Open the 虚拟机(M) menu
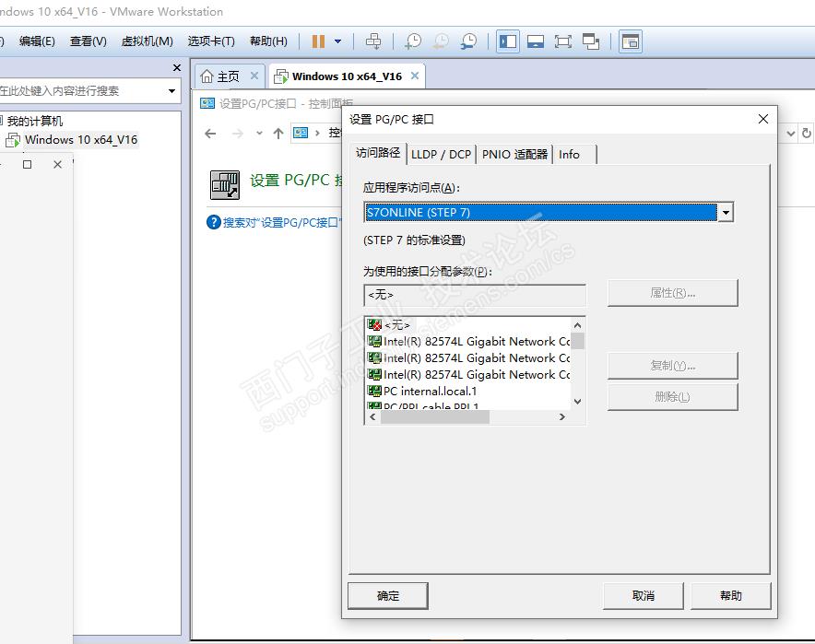 click(148, 41)
